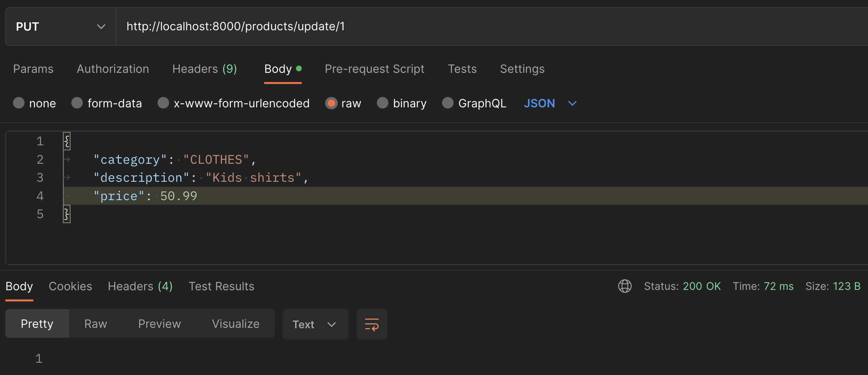Viewport: 868px width, 375px height.
Task: Switch to the Tests tab
Action: pyautogui.click(x=462, y=69)
